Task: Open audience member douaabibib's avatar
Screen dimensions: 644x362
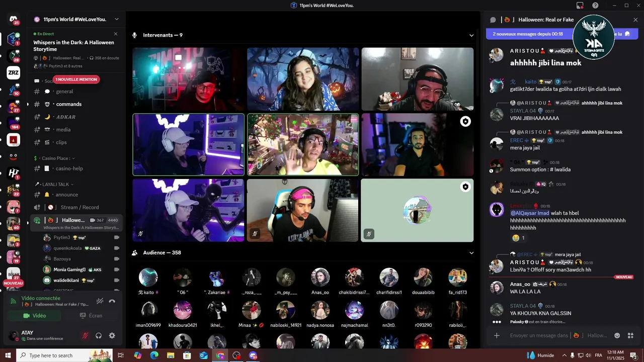Action: 423,277
